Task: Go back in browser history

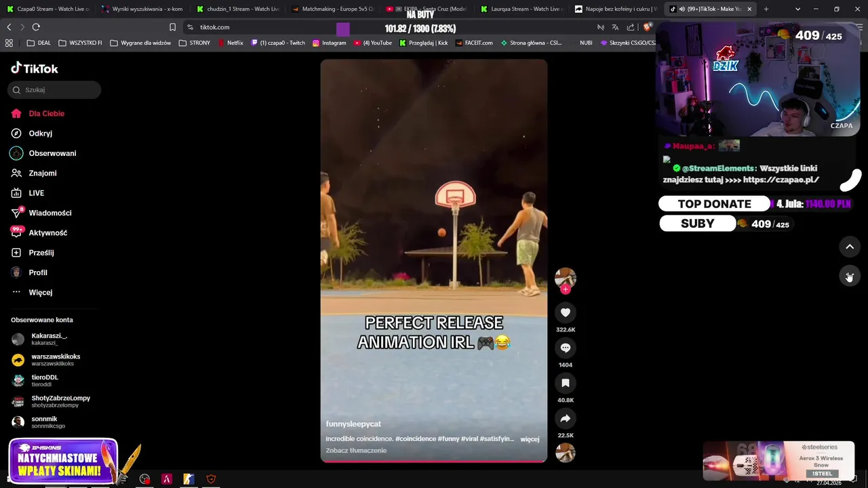Action: pyautogui.click(x=9, y=27)
